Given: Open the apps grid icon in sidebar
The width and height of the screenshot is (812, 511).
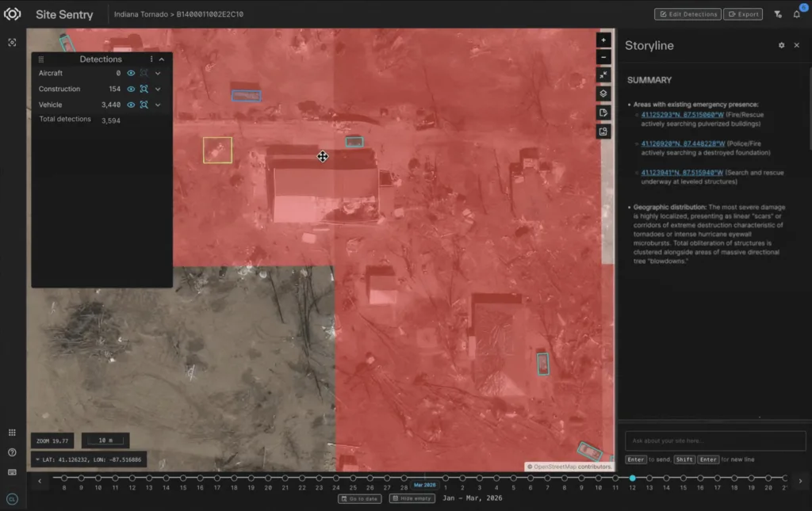Looking at the screenshot, I should click(x=12, y=433).
